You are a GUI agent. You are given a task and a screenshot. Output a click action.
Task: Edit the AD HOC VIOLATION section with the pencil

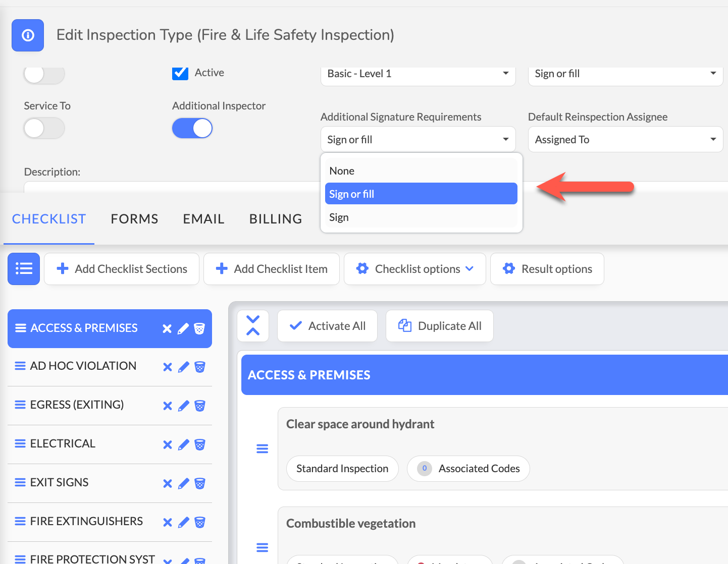pyautogui.click(x=184, y=367)
